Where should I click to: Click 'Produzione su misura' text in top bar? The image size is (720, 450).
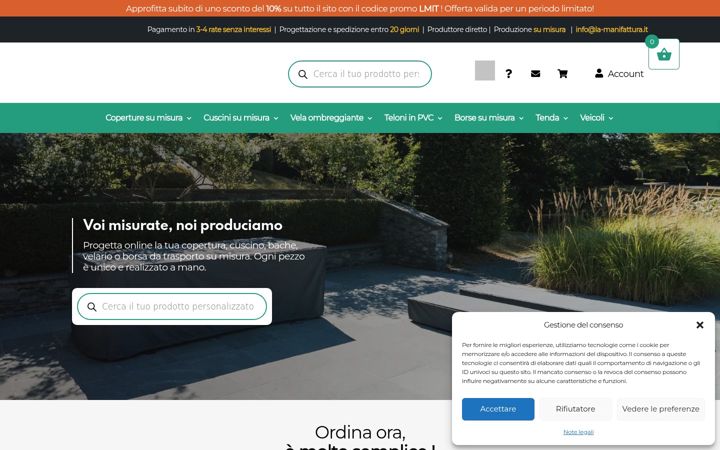(x=529, y=29)
